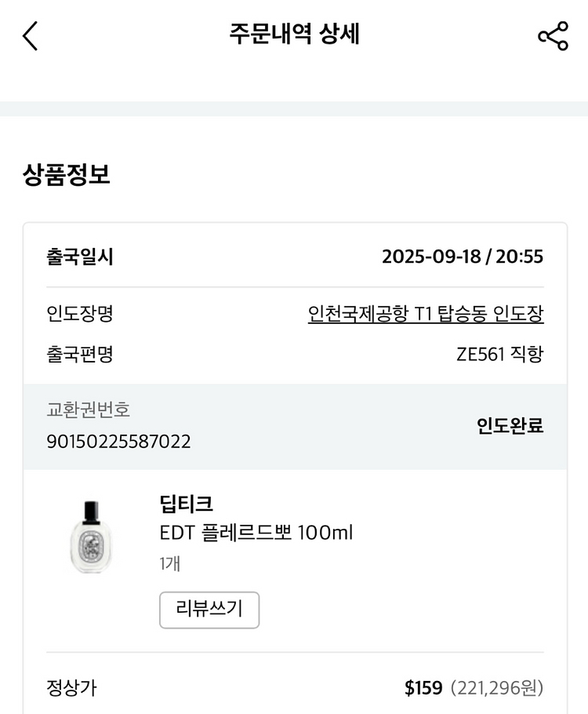The width and height of the screenshot is (588, 714).
Task: Open the 인천국제공항 T1 탑승동 인도장 link
Action: click(426, 315)
